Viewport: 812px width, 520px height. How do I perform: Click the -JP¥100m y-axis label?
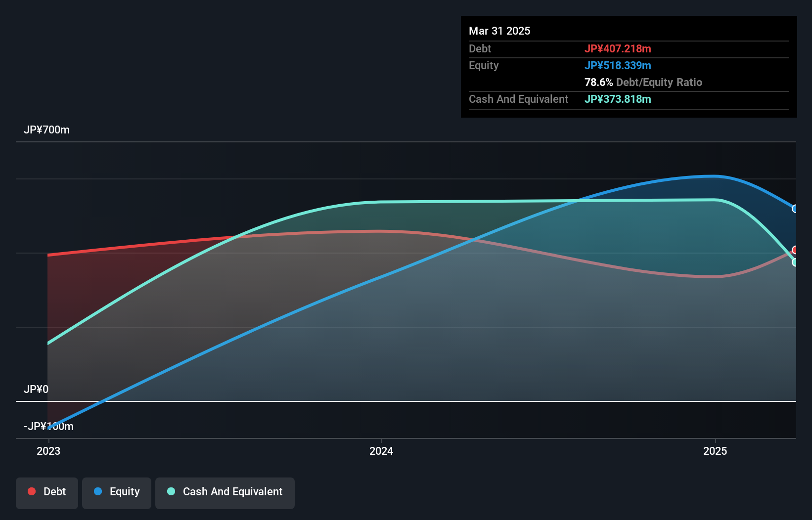[x=48, y=427]
